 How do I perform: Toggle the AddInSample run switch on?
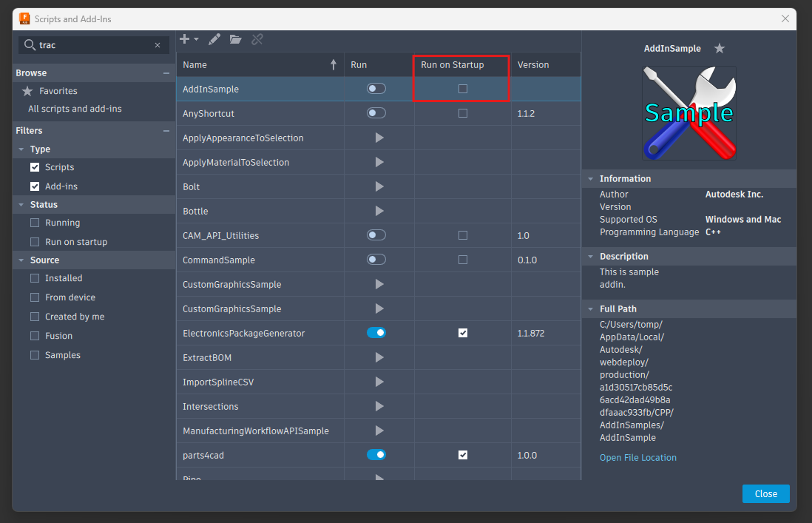pyautogui.click(x=376, y=89)
